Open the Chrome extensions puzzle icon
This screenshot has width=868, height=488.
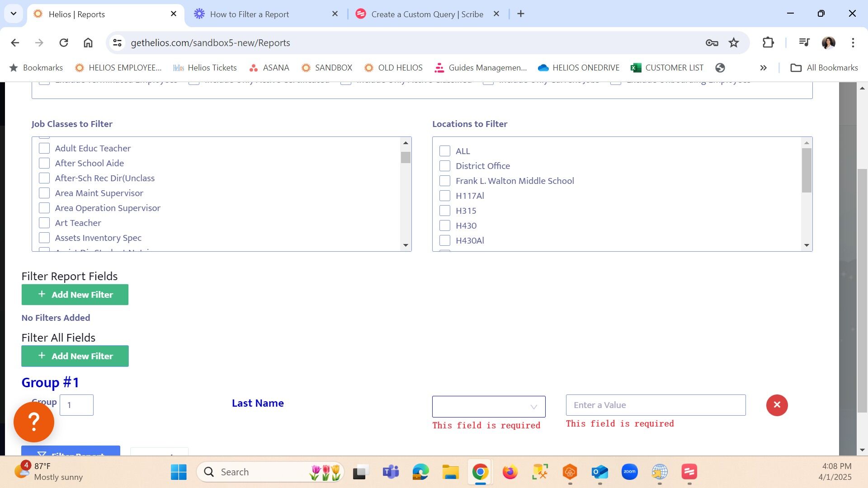tap(768, 43)
